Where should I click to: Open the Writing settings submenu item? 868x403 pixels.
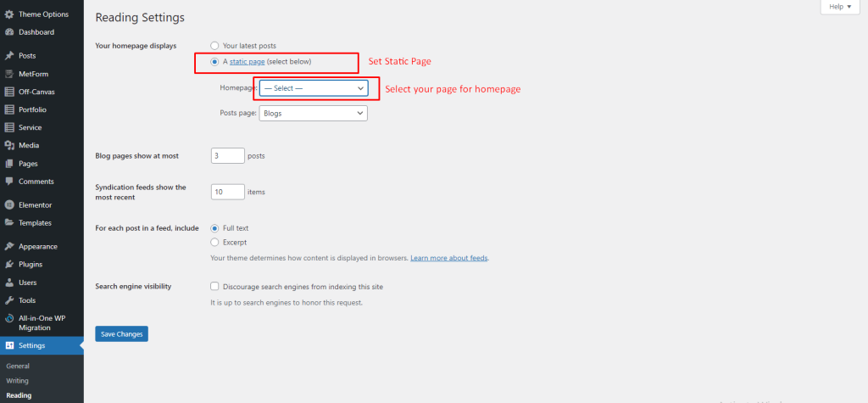click(x=17, y=381)
